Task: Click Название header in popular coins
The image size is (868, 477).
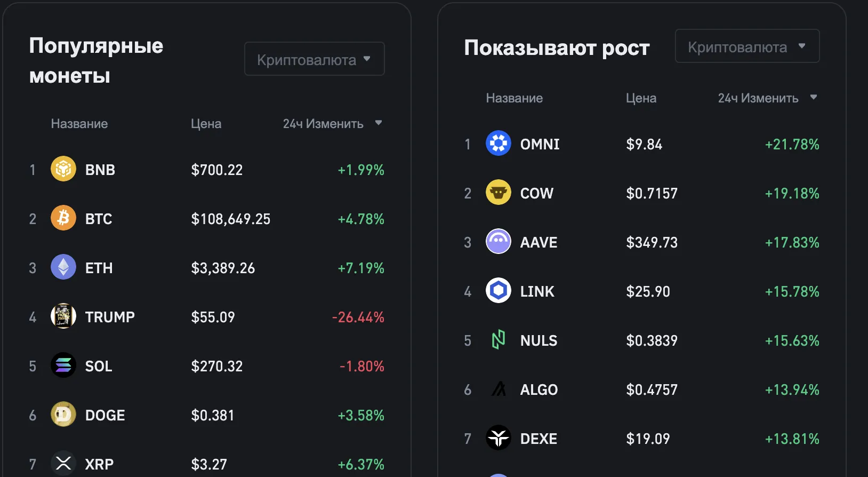Action: pos(79,124)
